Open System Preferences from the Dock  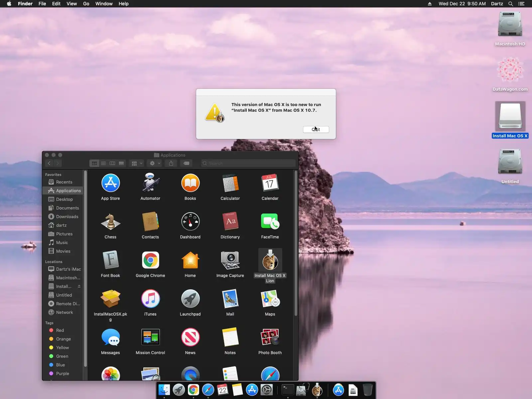[x=267, y=390]
